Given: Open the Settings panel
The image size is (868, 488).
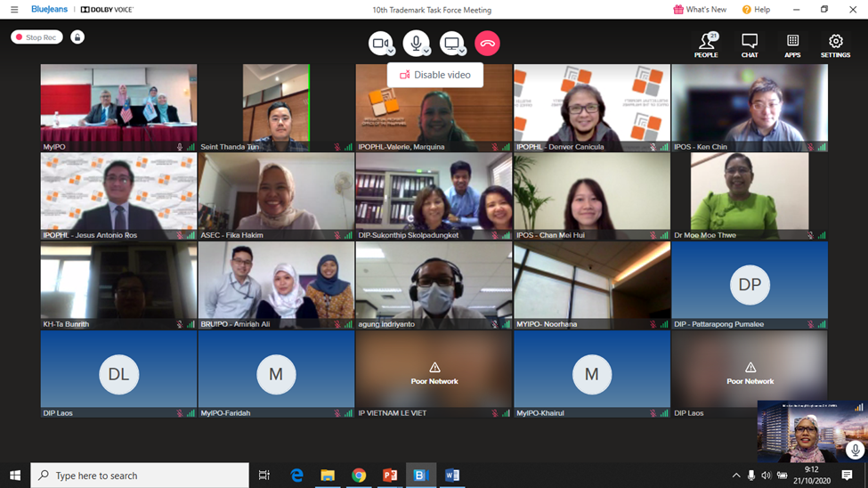Looking at the screenshot, I should pos(835,45).
